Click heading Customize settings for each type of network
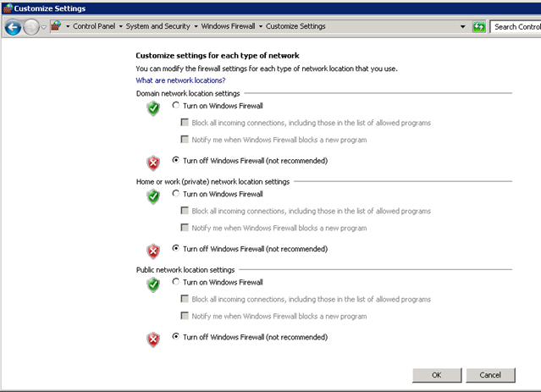The height and width of the screenshot is (392, 541). [218, 56]
